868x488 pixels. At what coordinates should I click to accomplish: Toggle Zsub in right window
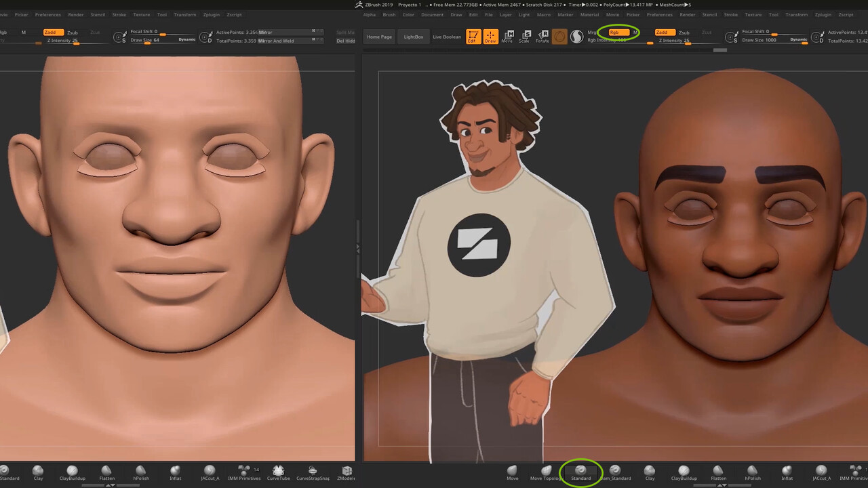click(x=684, y=32)
